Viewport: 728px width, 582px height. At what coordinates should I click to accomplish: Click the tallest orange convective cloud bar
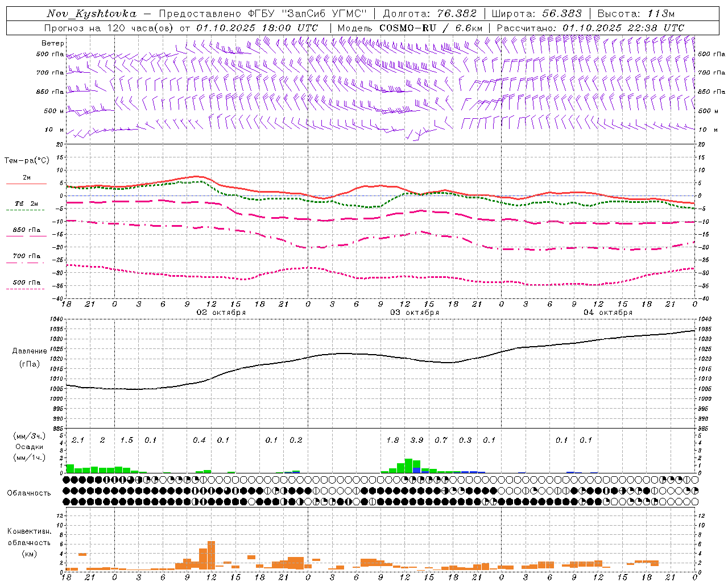tap(212, 556)
